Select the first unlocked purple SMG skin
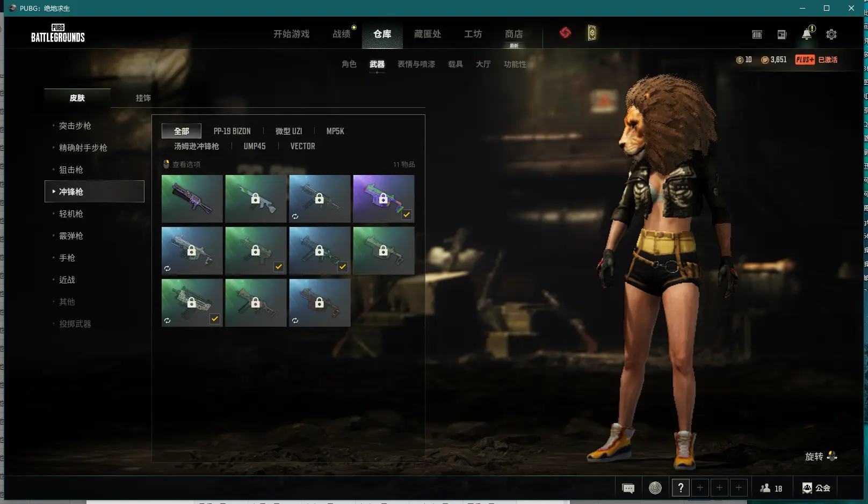This screenshot has width=868, height=504. coord(192,199)
